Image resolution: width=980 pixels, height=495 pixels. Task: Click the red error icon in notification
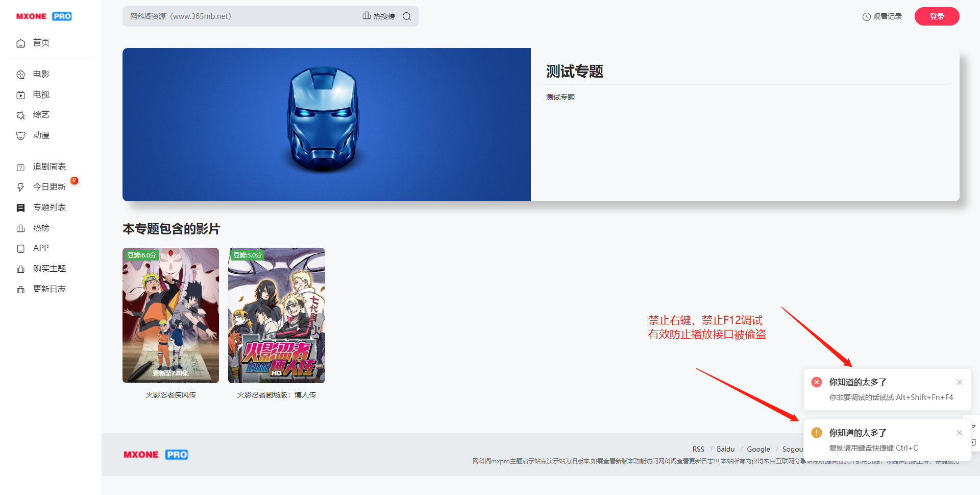tap(817, 382)
